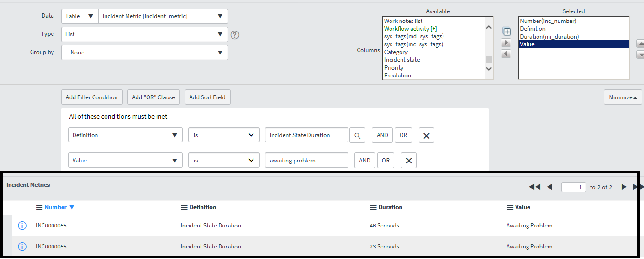Click the awaiting problem value input field
The height and width of the screenshot is (259, 644).
306,161
